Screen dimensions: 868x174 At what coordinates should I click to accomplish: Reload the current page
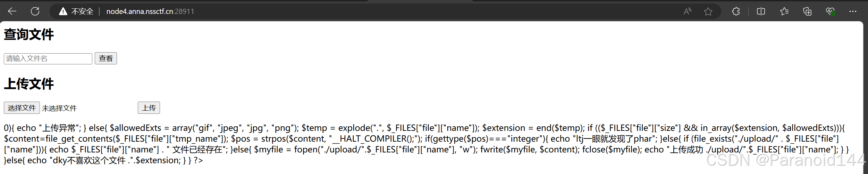[x=35, y=11]
